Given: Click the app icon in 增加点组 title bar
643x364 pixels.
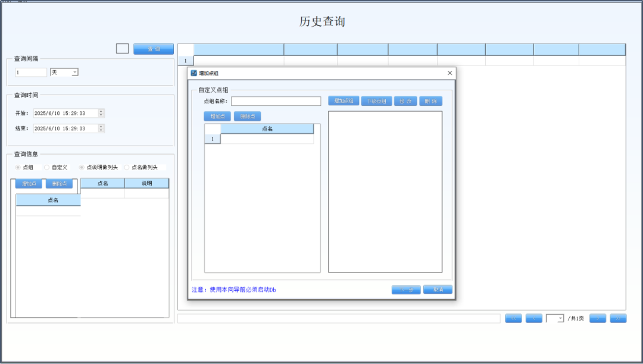Looking at the screenshot, I should point(193,73).
